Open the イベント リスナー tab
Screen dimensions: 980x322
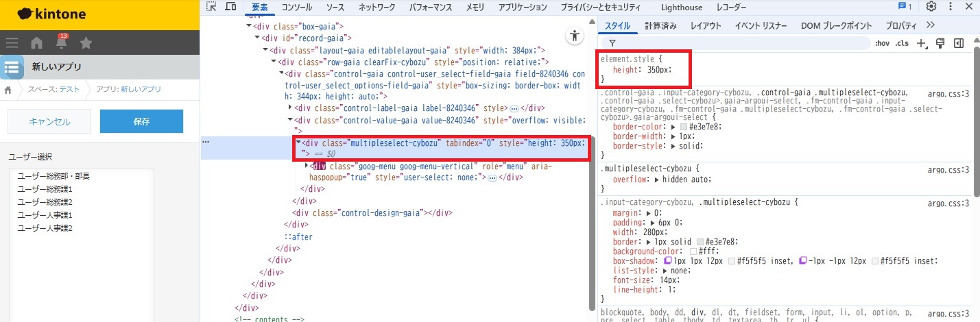tap(761, 25)
